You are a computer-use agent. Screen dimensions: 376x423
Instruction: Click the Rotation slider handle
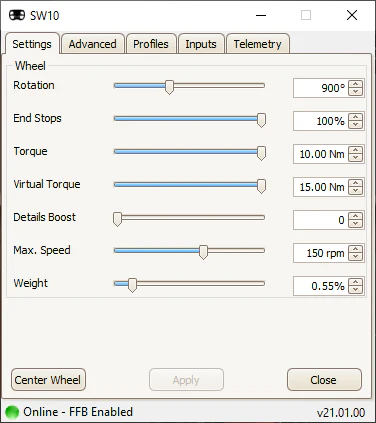169,87
